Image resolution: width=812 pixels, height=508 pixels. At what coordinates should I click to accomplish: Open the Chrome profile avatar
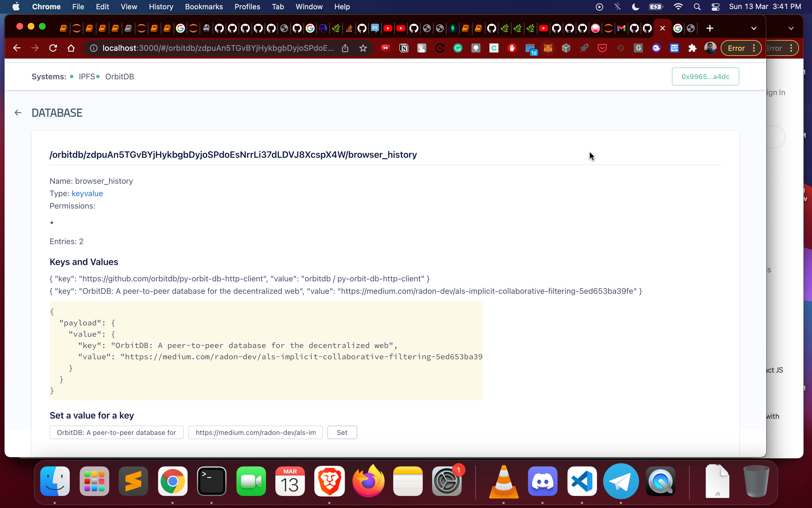(710, 48)
